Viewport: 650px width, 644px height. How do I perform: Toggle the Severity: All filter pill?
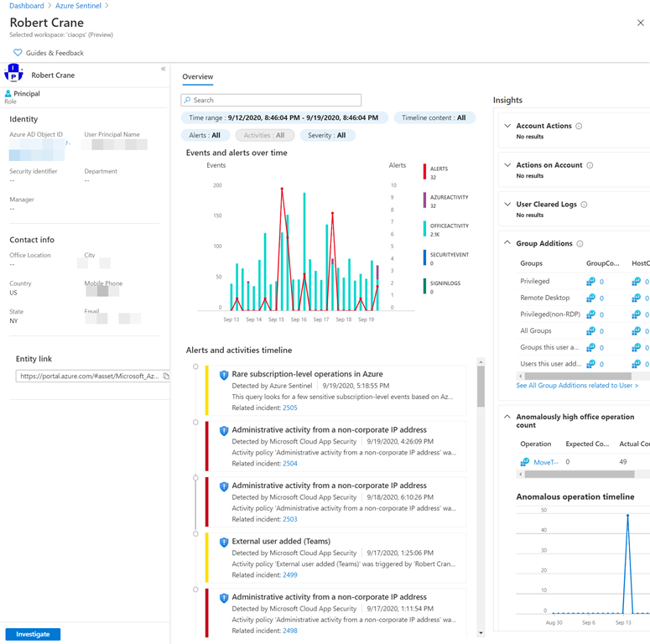point(326,135)
